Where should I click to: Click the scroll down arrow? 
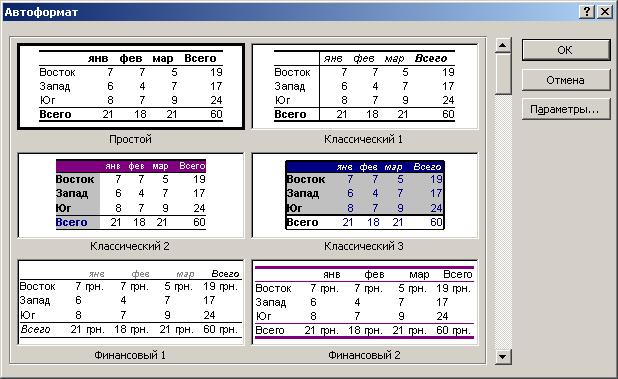pyautogui.click(x=503, y=357)
